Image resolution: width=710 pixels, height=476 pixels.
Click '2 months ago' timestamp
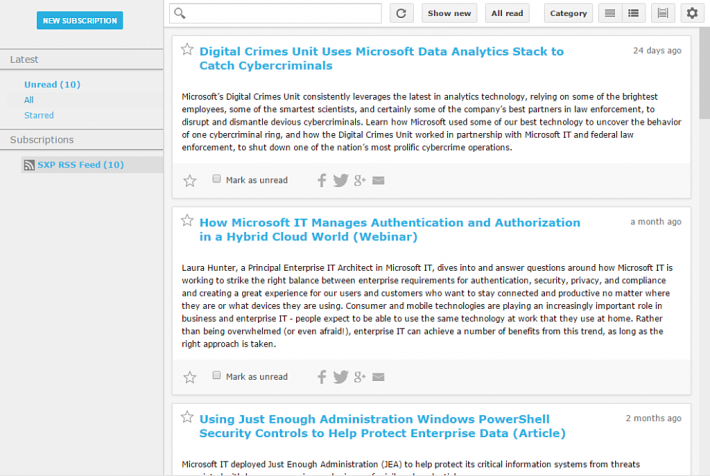[653, 418]
